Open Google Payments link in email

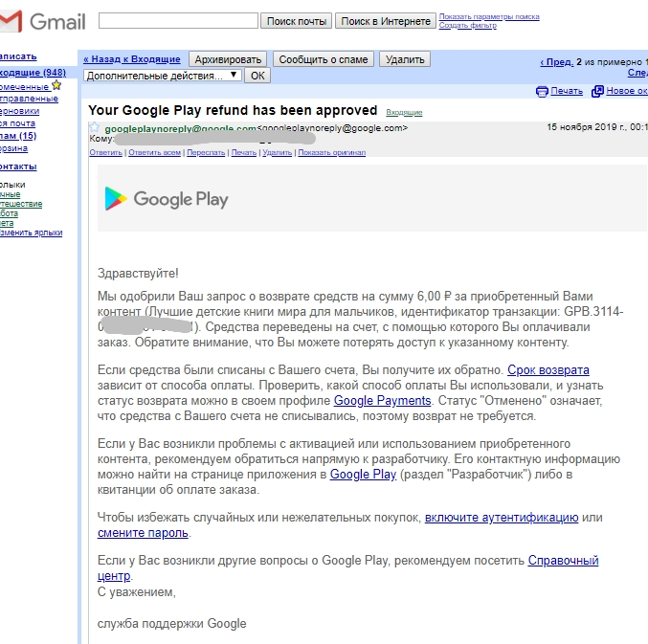(x=382, y=400)
